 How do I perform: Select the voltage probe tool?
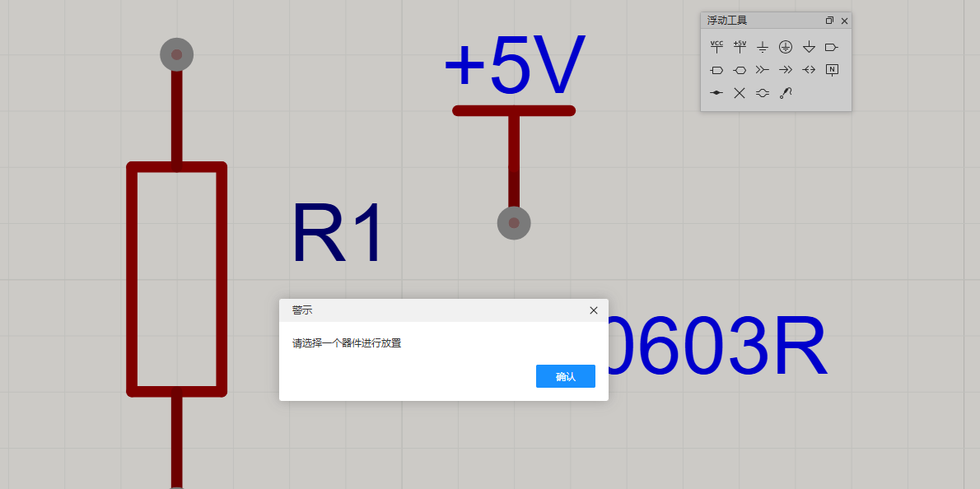(x=786, y=93)
